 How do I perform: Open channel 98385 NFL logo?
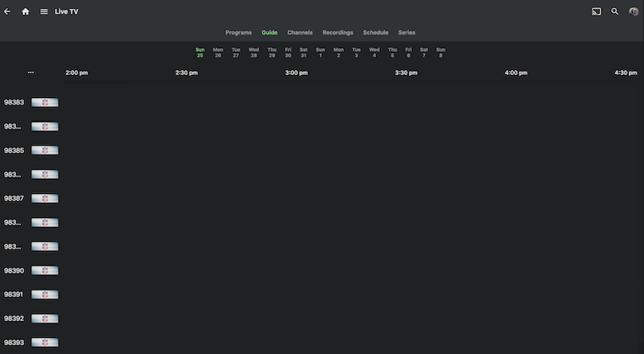point(45,150)
